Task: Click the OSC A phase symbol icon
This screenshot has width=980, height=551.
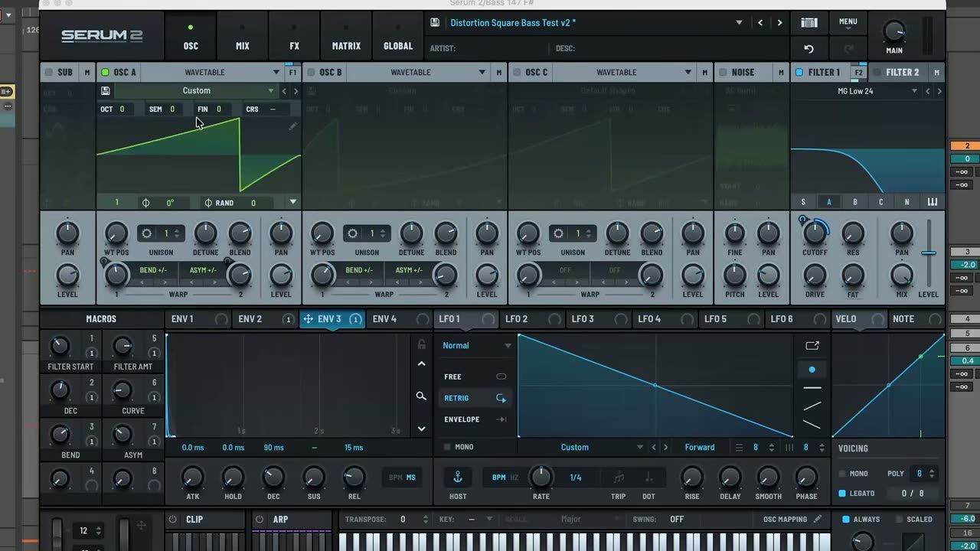Action: 145,203
